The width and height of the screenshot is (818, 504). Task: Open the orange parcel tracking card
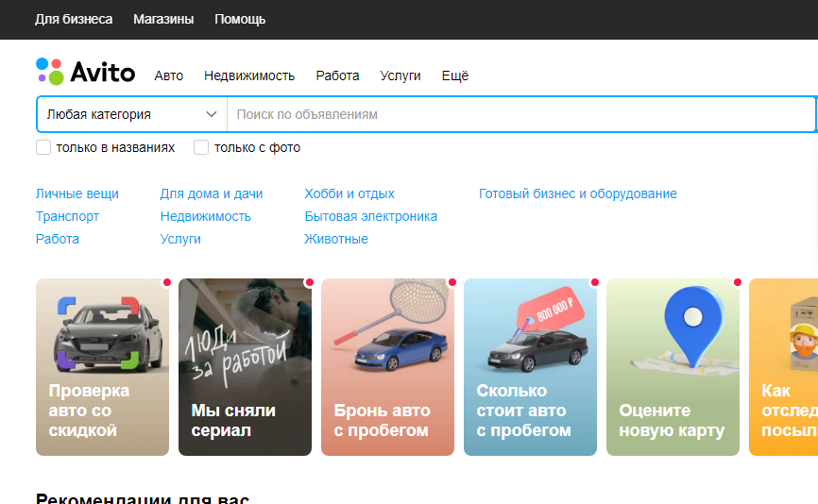point(784,367)
